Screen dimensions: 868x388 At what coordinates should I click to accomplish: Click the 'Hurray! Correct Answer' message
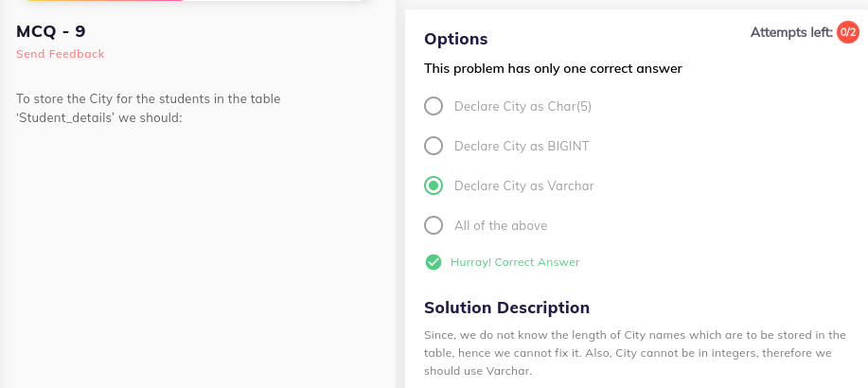pos(515,262)
